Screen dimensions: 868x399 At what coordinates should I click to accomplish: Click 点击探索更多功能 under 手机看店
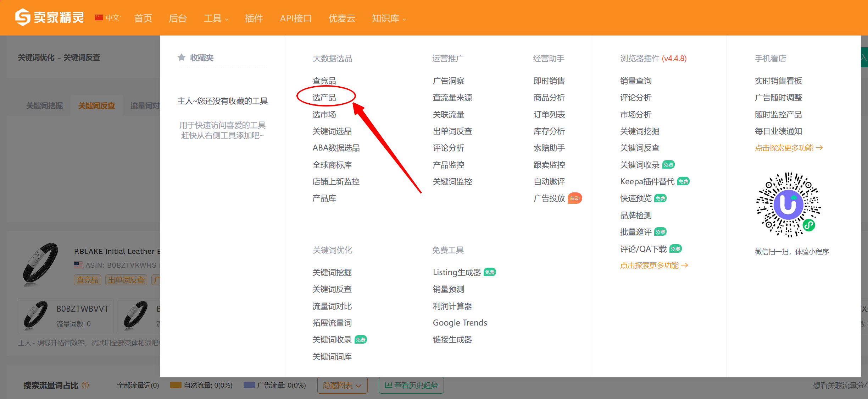[x=789, y=148]
